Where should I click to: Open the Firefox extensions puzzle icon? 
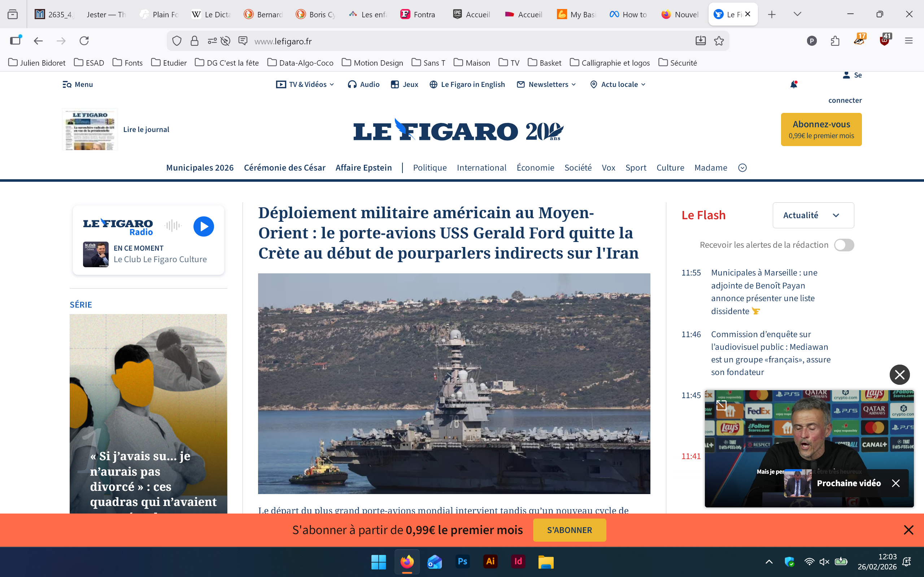coord(835,41)
